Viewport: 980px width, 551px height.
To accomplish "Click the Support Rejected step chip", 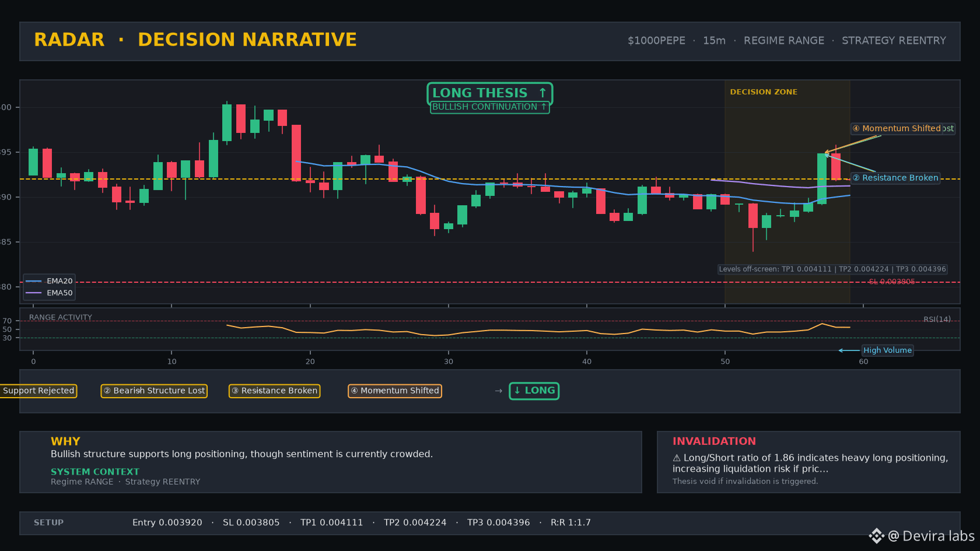I will pos(38,391).
